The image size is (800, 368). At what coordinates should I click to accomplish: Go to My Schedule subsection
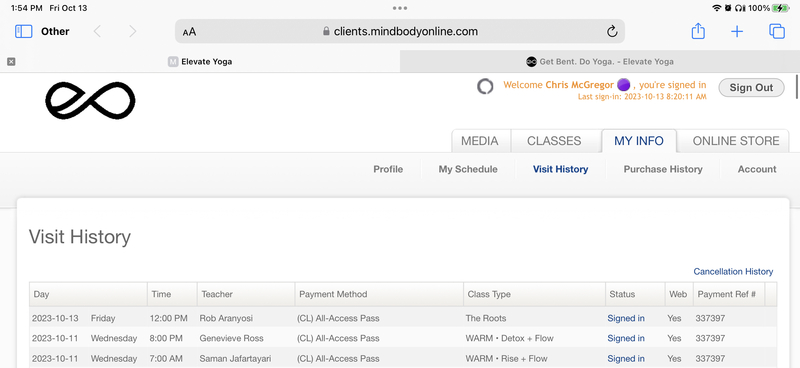(x=468, y=169)
